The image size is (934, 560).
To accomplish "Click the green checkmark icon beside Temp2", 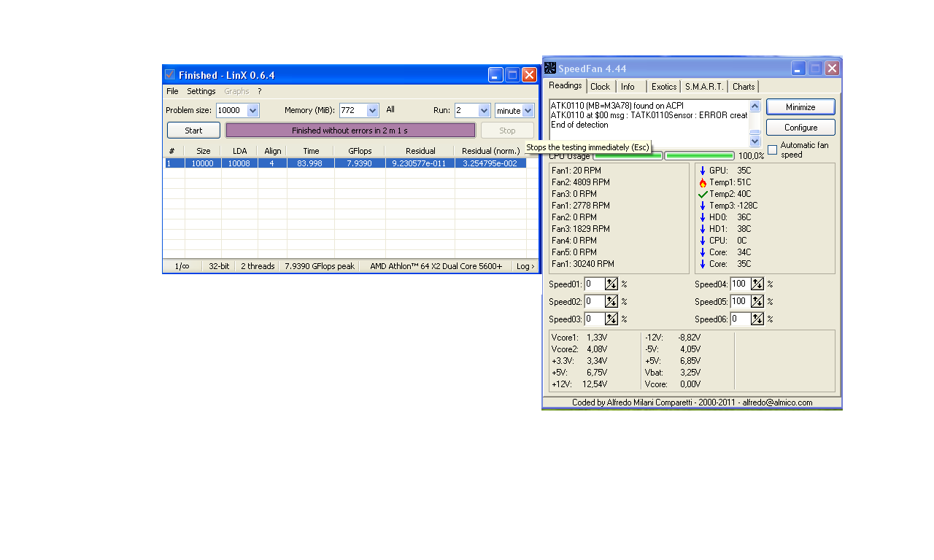I will pos(703,194).
